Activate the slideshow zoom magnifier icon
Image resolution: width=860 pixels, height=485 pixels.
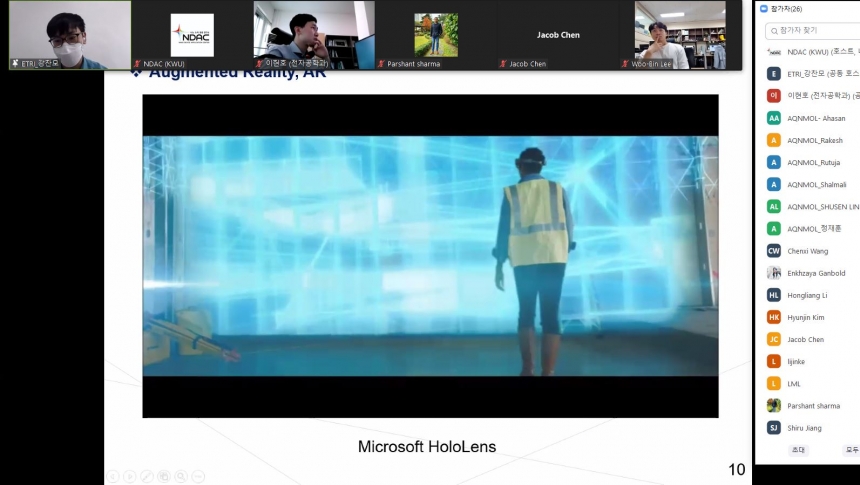[181, 476]
